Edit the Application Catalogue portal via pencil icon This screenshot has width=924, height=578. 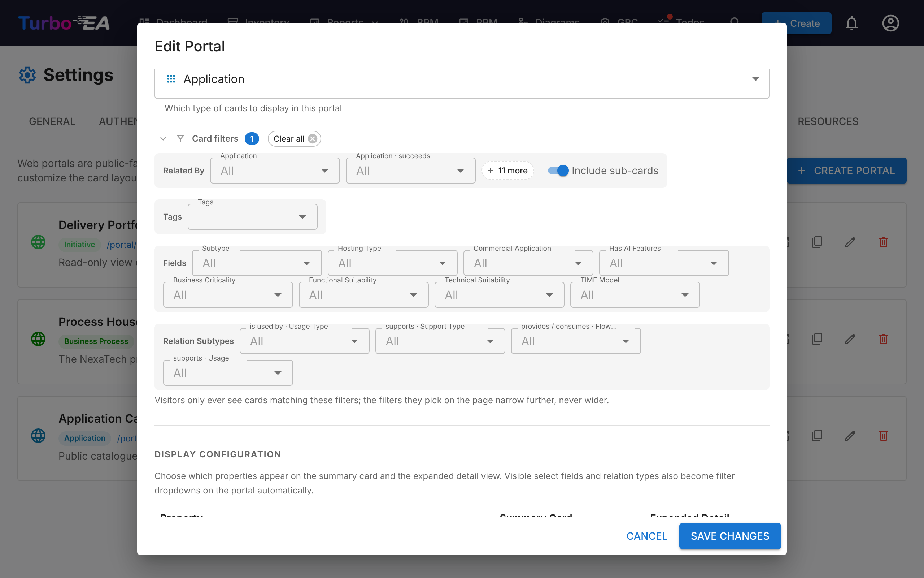850,435
